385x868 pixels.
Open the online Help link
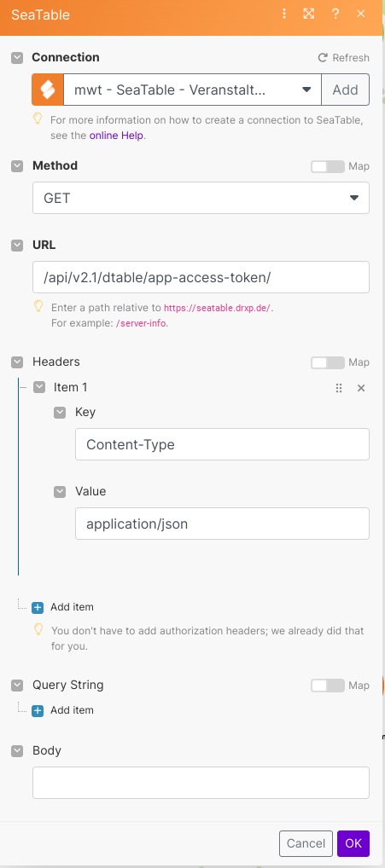click(x=116, y=135)
